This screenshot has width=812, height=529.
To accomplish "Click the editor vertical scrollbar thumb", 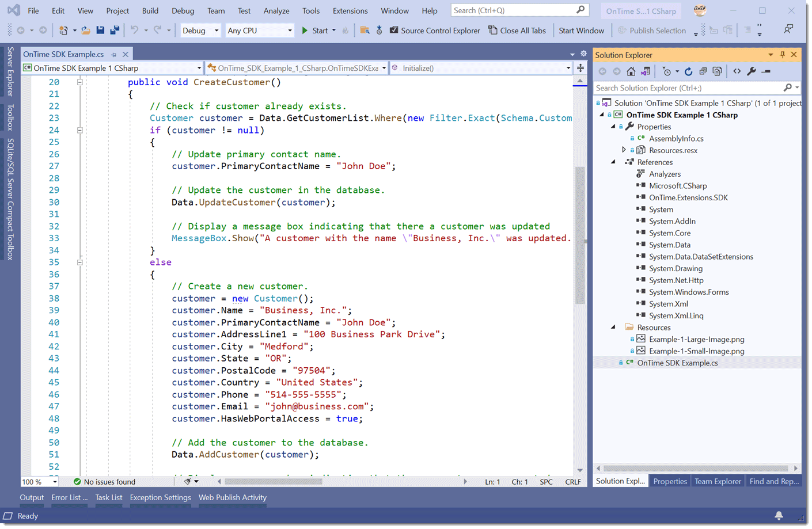I will pyautogui.click(x=580, y=235).
